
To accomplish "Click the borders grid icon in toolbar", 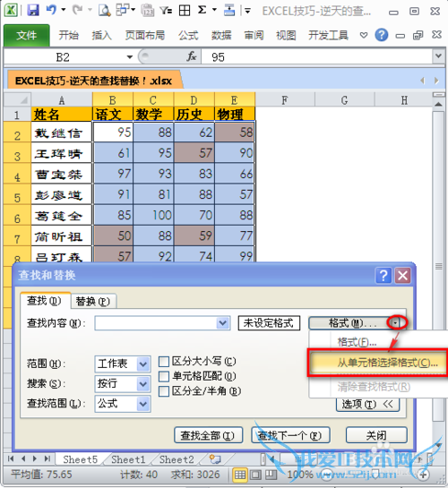I will click(x=185, y=11).
